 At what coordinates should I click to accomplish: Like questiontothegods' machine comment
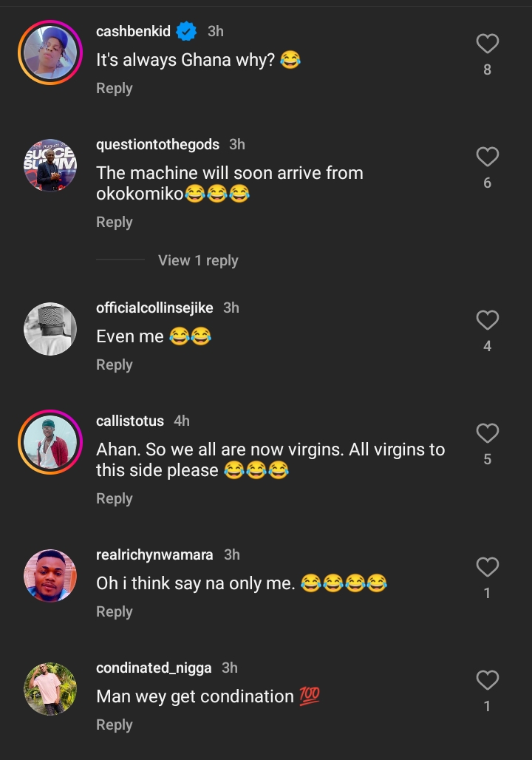(487, 156)
